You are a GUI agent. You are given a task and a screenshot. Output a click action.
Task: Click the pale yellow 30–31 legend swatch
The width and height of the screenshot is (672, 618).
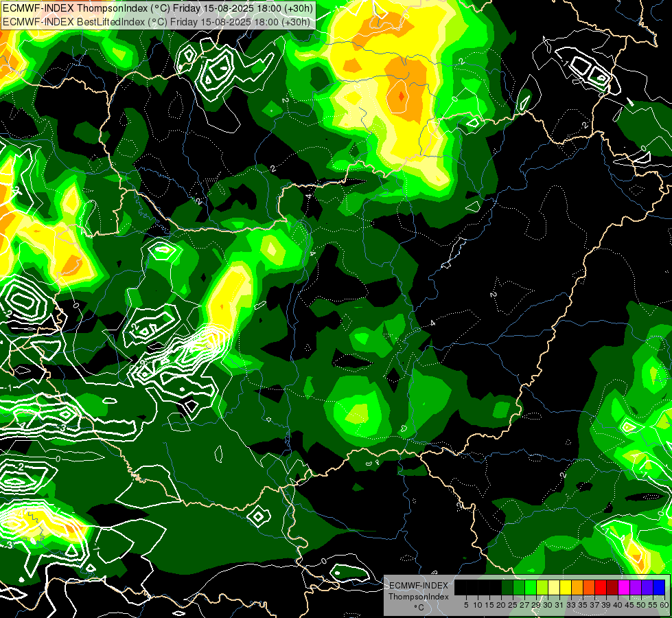[x=554, y=587]
